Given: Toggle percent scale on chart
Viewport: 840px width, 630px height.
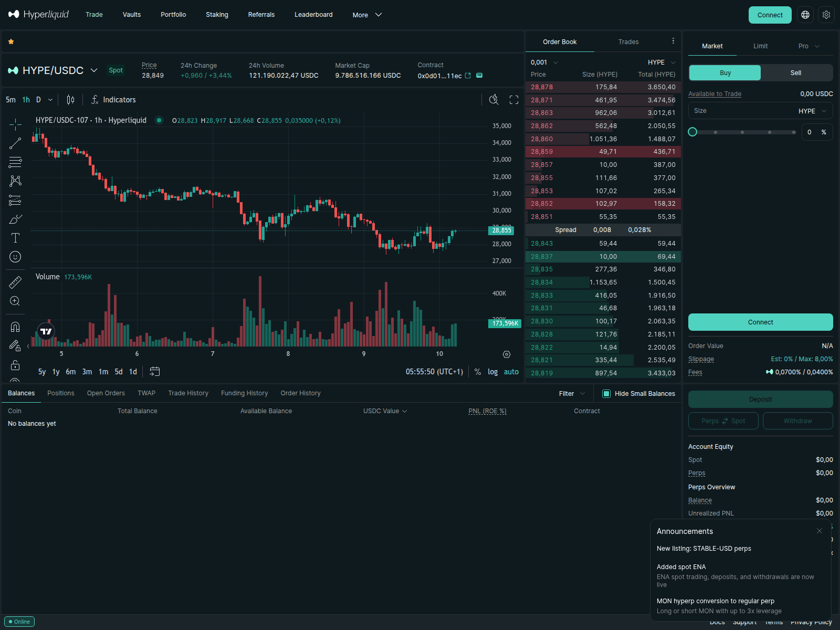Looking at the screenshot, I should (478, 372).
